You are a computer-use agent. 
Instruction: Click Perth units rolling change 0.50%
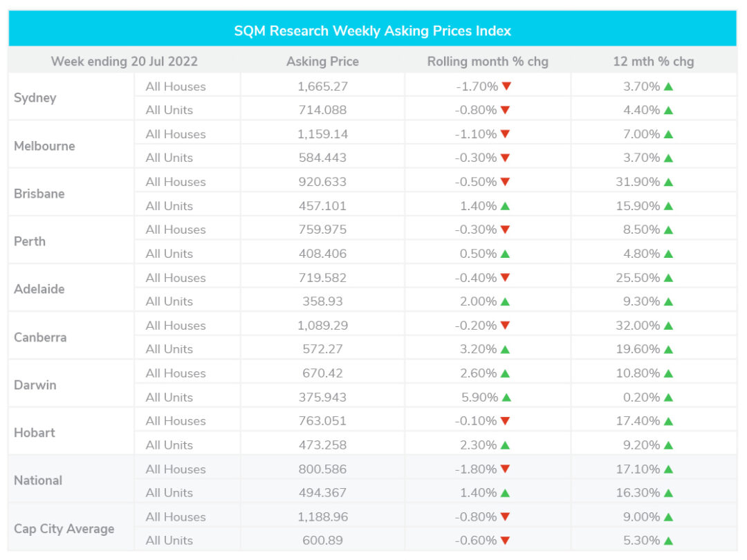coord(479,254)
